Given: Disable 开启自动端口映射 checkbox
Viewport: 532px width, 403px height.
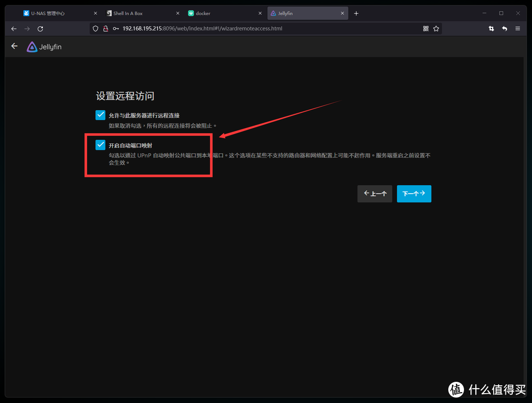Looking at the screenshot, I should pyautogui.click(x=100, y=145).
